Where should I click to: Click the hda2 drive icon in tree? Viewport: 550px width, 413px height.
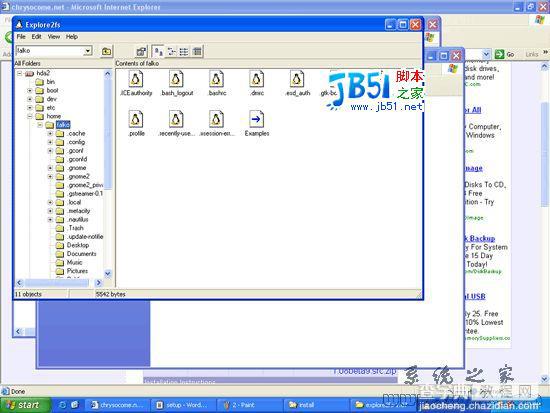click(29, 73)
